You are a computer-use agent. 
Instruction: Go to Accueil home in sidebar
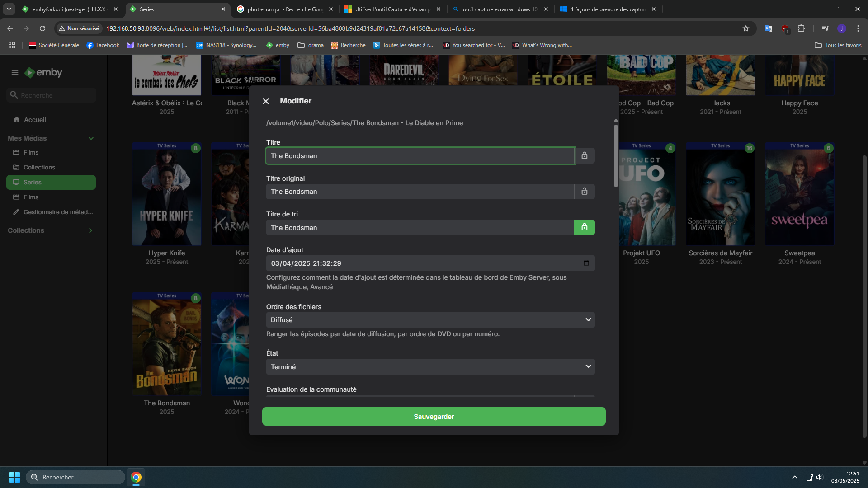35,120
